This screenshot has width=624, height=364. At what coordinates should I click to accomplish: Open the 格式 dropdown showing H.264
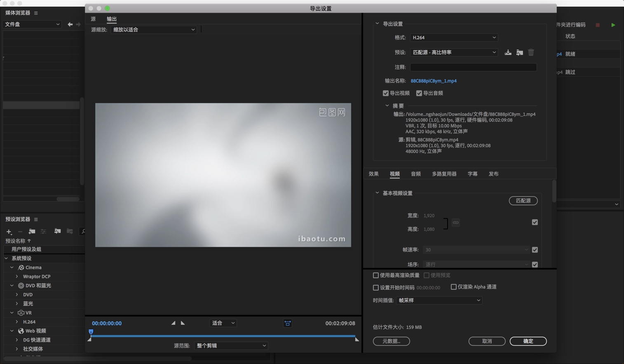pos(453,38)
